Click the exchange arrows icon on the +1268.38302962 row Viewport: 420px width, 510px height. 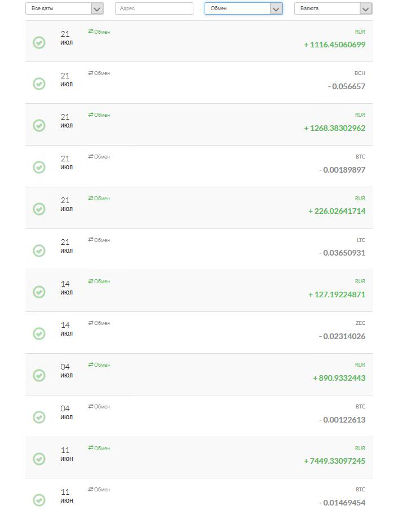[91, 115]
